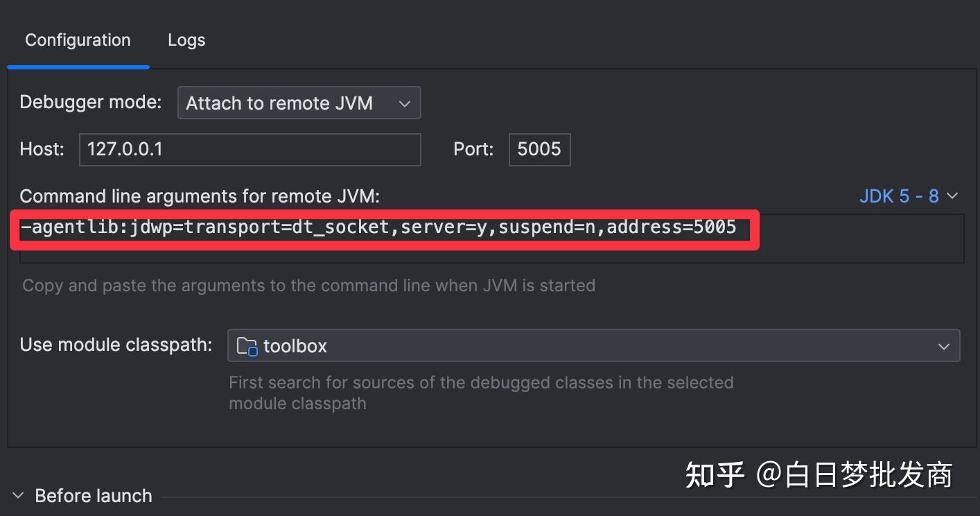Click the JDK version chevron icon
980x516 pixels.
tap(953, 196)
